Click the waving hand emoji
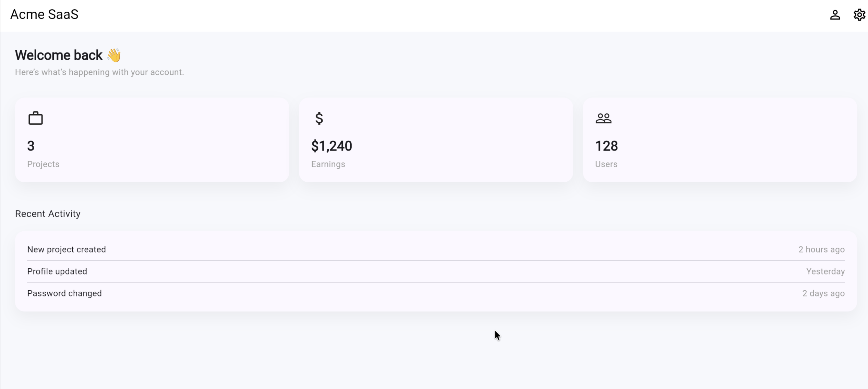868x389 pixels. 114,55
